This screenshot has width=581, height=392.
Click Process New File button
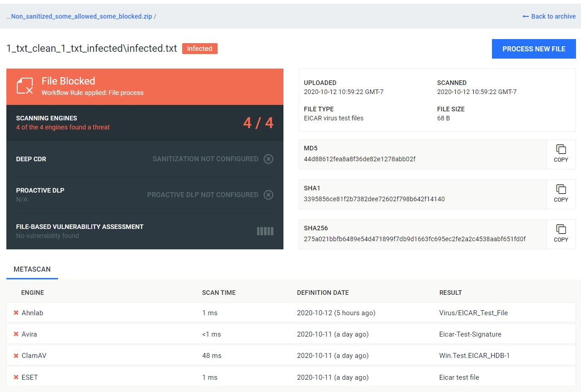click(x=534, y=49)
